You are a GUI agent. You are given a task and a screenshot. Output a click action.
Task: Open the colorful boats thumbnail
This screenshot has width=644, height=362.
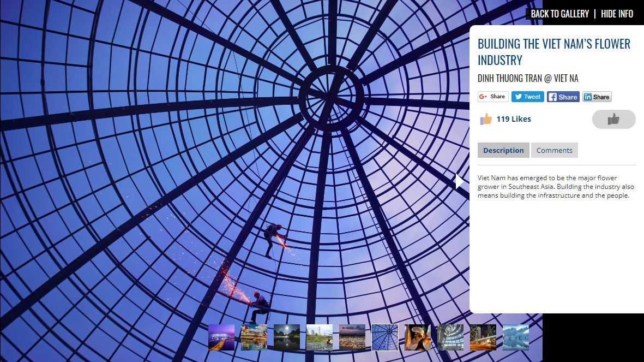coord(254,337)
